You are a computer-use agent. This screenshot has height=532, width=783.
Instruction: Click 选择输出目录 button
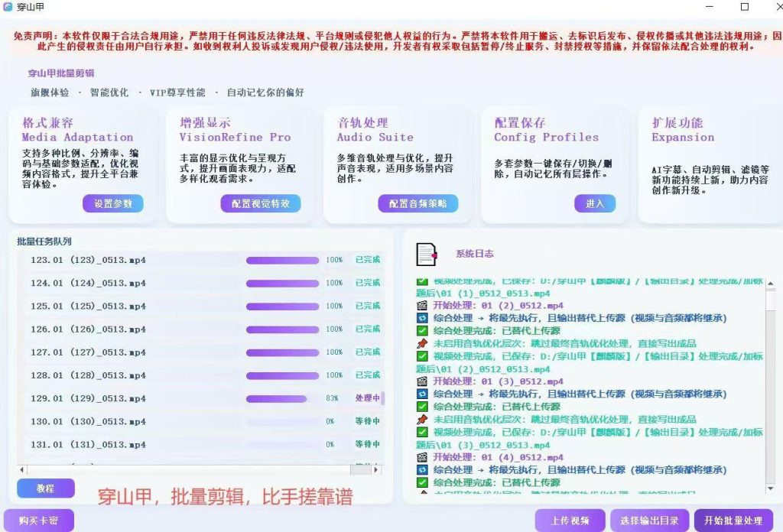tap(649, 521)
